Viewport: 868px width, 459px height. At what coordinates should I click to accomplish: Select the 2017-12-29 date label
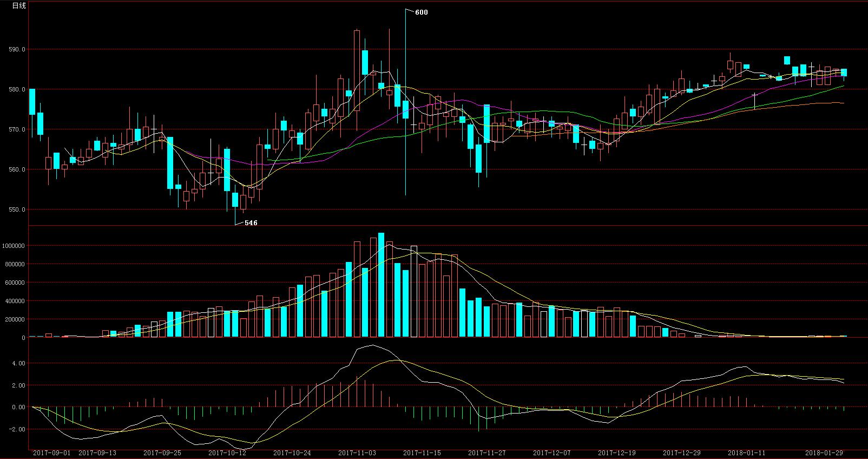pyautogui.click(x=682, y=453)
